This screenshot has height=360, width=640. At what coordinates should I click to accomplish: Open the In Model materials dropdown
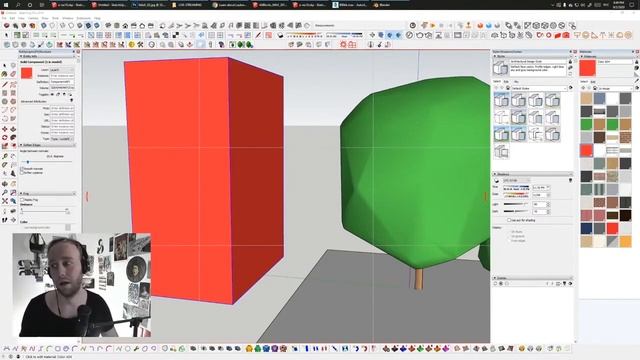point(616,89)
